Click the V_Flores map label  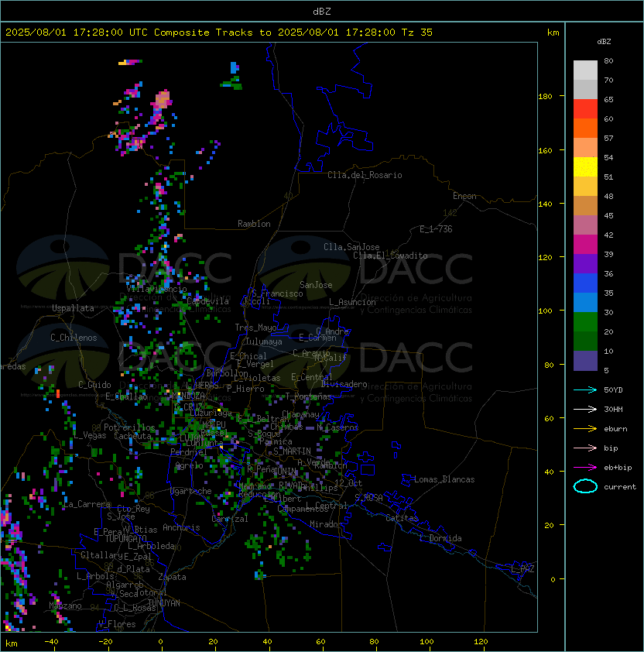pos(117,624)
